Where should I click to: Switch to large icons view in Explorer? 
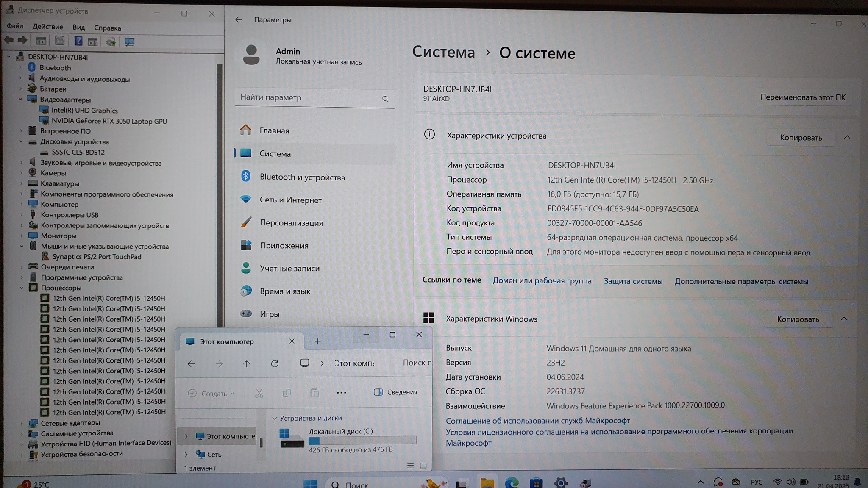pos(423,466)
